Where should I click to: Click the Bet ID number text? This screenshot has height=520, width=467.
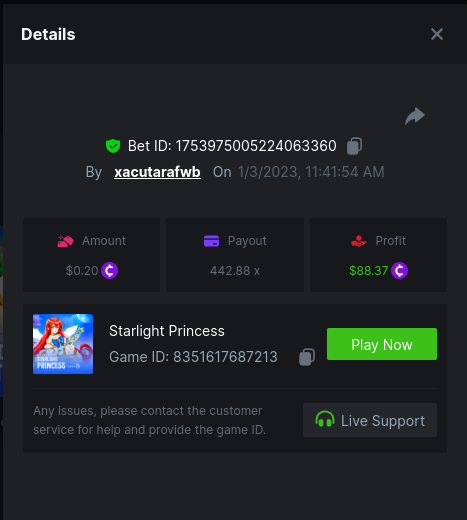(x=256, y=146)
